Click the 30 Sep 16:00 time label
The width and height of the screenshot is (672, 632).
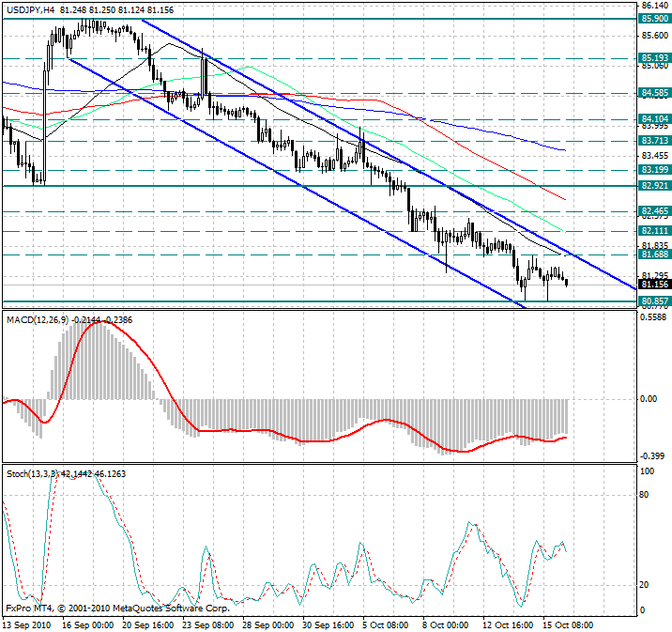tap(328, 625)
